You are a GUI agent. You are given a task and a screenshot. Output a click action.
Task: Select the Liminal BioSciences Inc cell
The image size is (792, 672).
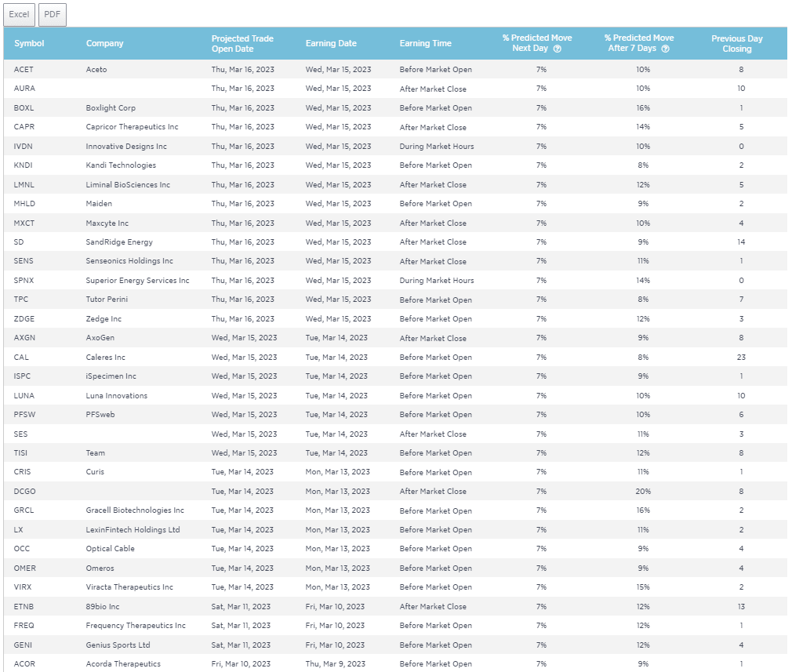click(128, 184)
